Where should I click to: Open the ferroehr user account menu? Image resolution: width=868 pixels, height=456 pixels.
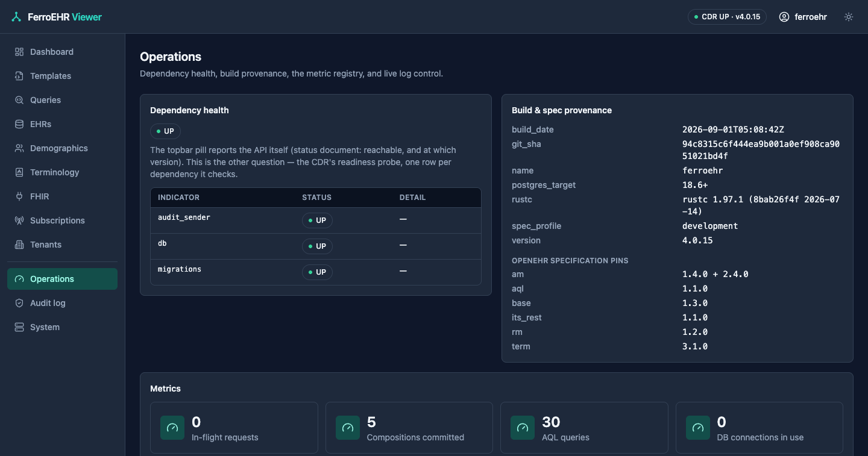803,17
